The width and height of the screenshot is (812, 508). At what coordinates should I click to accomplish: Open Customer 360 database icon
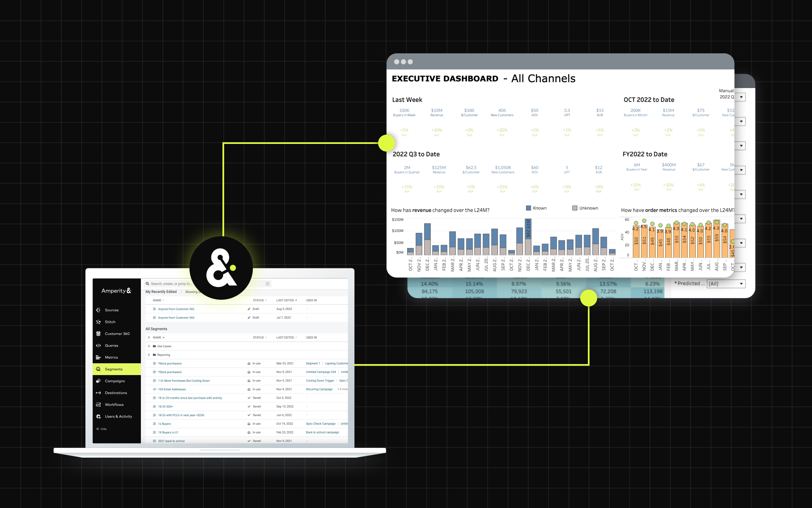coord(98,334)
